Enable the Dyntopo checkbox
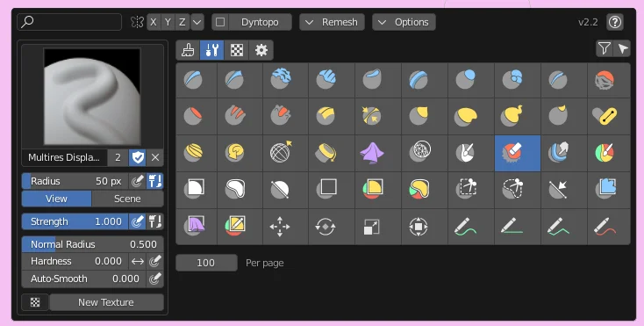This screenshot has width=644, height=326. 220,22
